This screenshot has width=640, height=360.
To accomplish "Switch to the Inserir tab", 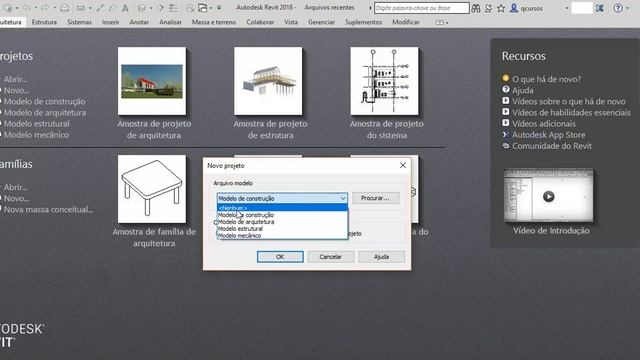I will click(111, 22).
